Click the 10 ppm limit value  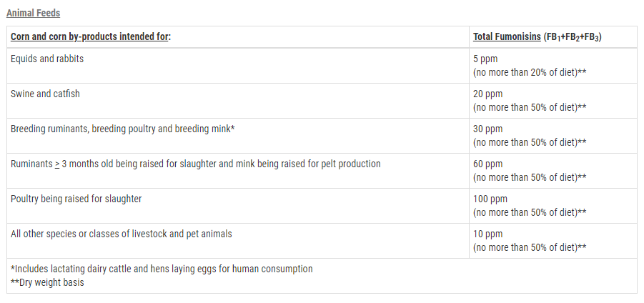(x=487, y=234)
